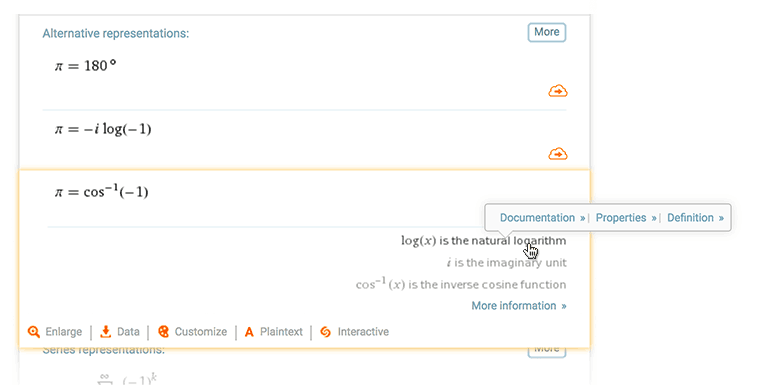Click the Interactive swirl icon
This screenshot has width=761, height=385.
326,332
